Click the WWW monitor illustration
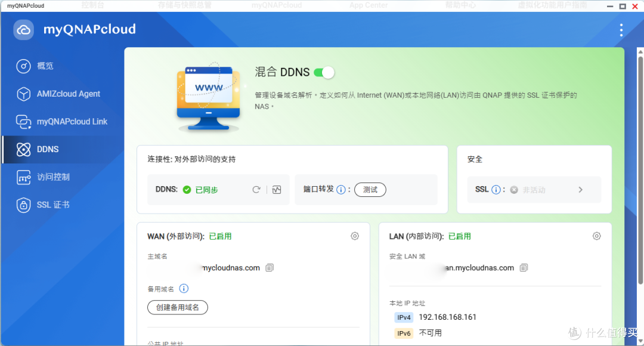The height and width of the screenshot is (346, 644). 208,98
